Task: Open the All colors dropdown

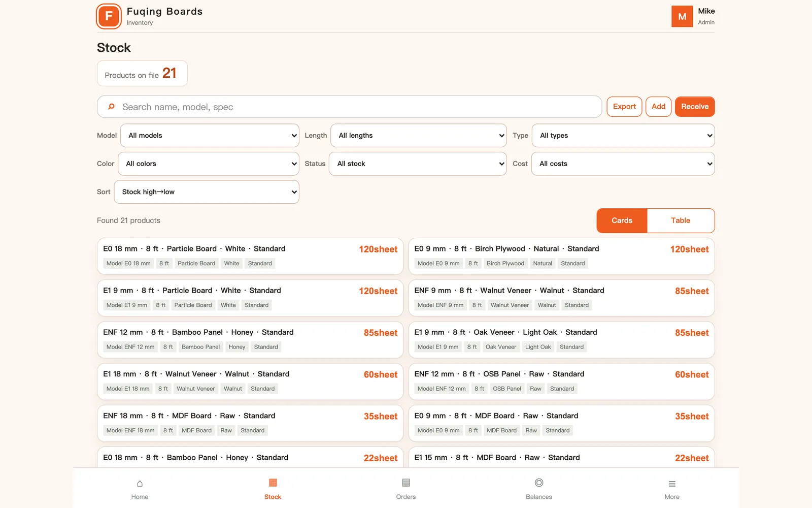Action: (x=209, y=164)
